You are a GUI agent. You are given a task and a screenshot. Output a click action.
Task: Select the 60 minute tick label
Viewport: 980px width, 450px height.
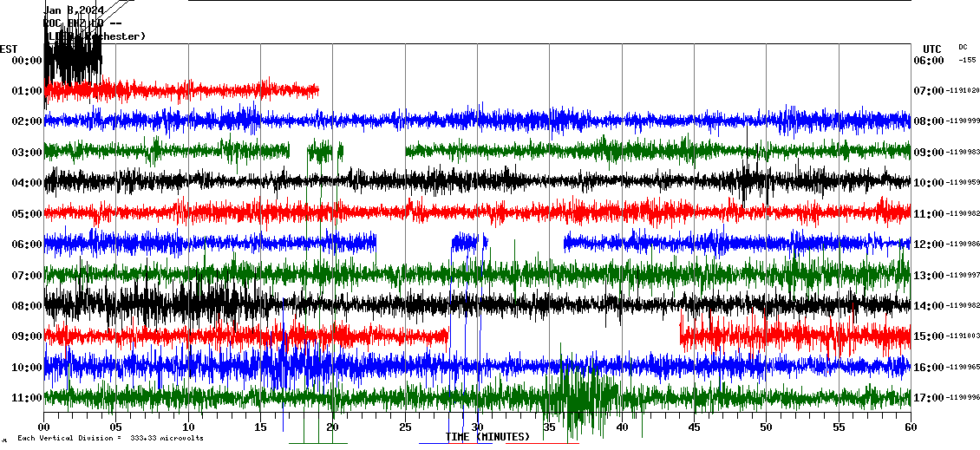coord(910,427)
